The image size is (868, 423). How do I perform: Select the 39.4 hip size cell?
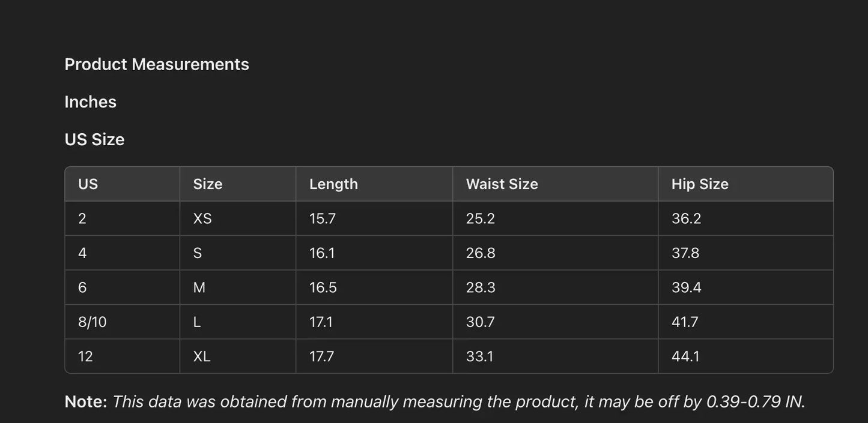pos(686,287)
